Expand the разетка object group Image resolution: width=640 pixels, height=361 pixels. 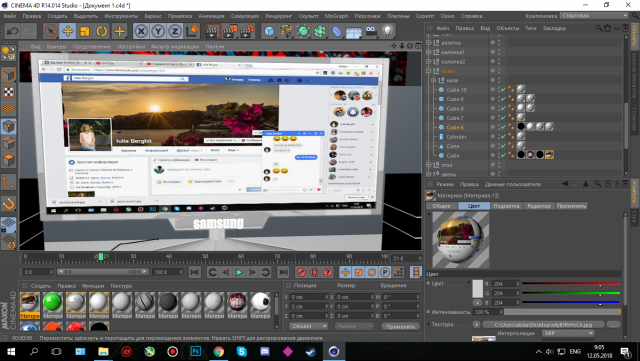pyautogui.click(x=429, y=42)
